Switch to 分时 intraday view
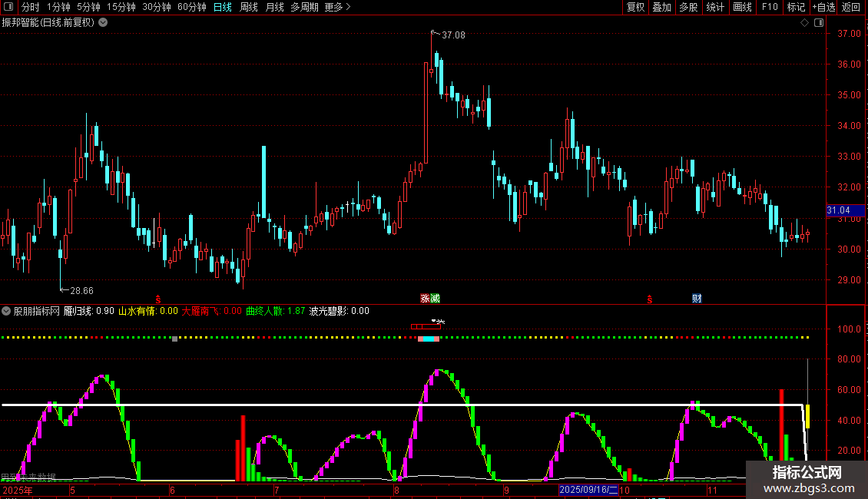Screen dimensions: 868x499 [x=31, y=7]
